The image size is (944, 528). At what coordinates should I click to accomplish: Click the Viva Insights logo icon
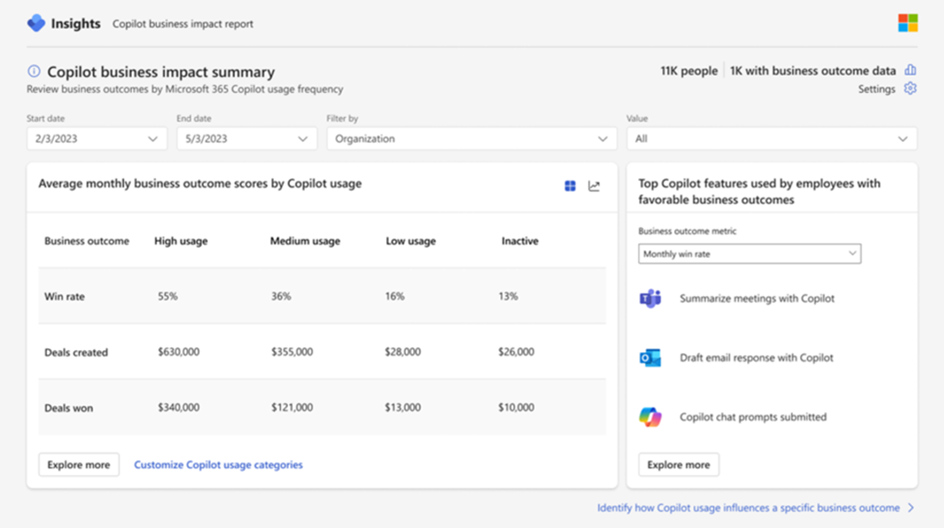coord(36,23)
